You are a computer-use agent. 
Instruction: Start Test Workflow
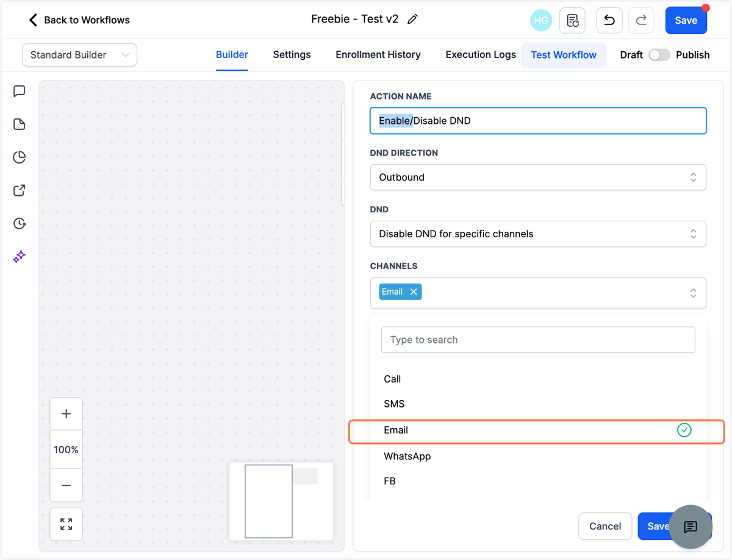[564, 55]
